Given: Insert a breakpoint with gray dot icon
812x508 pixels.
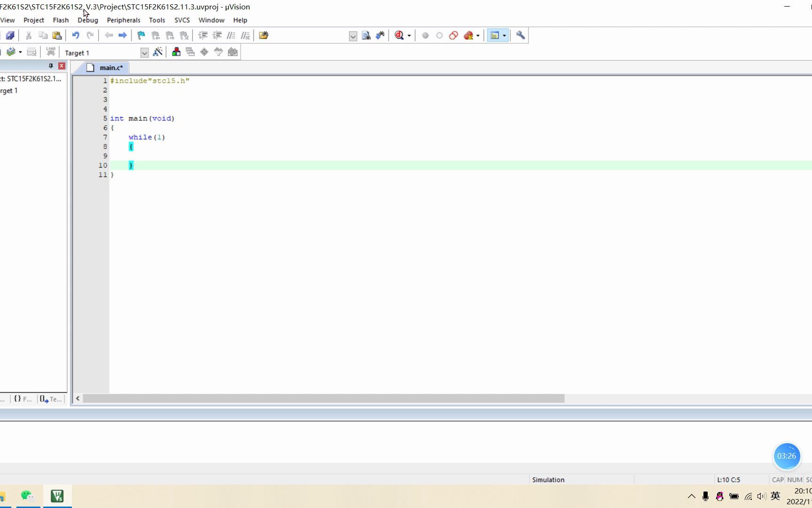Looking at the screenshot, I should coord(425,35).
